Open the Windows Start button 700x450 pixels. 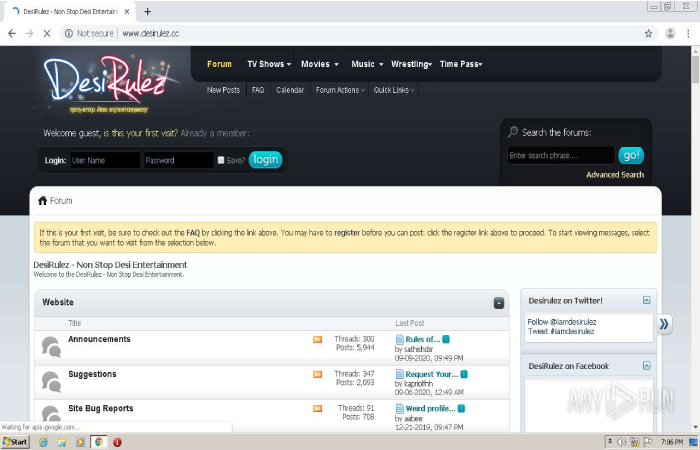tap(15, 442)
